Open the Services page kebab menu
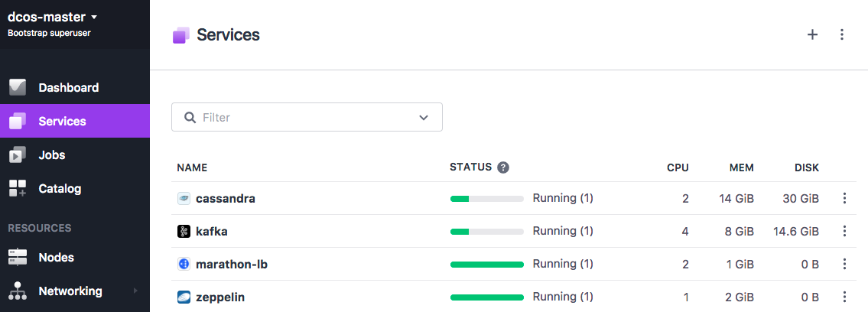Viewport: 868px width, 312px height. [841, 35]
